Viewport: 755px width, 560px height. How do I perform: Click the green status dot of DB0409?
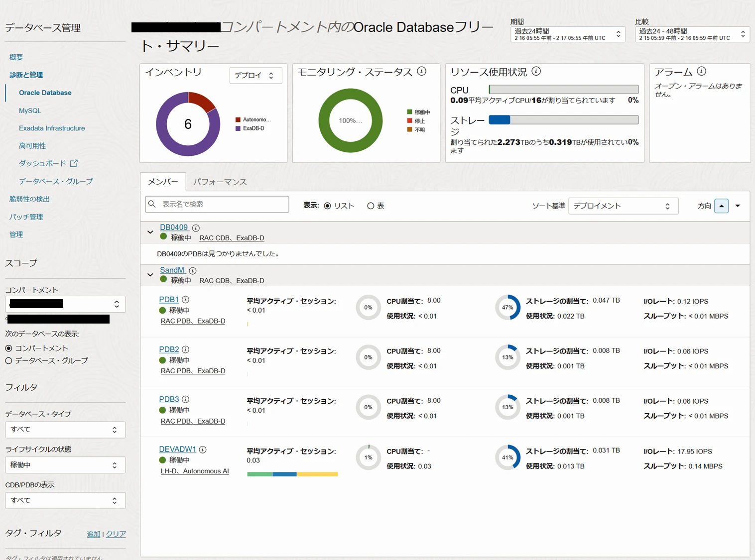pyautogui.click(x=163, y=237)
